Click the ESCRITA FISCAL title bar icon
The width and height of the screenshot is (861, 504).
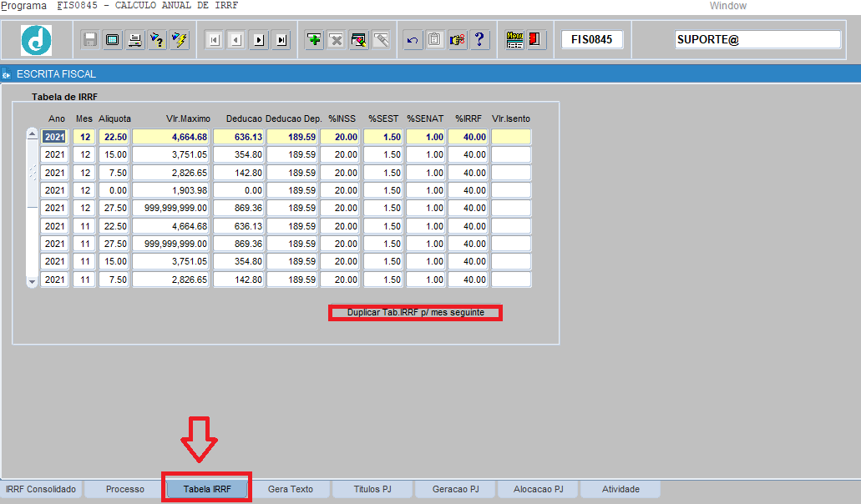click(6, 74)
